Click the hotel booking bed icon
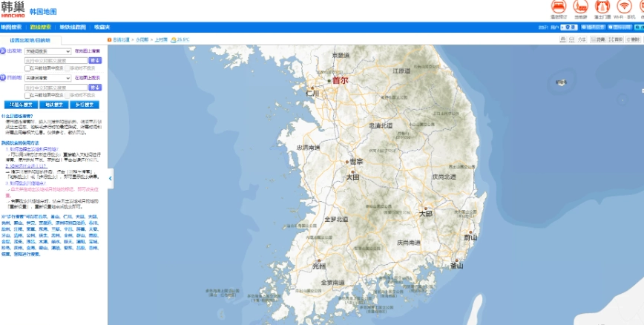This screenshot has width=644, height=325. [x=557, y=7]
